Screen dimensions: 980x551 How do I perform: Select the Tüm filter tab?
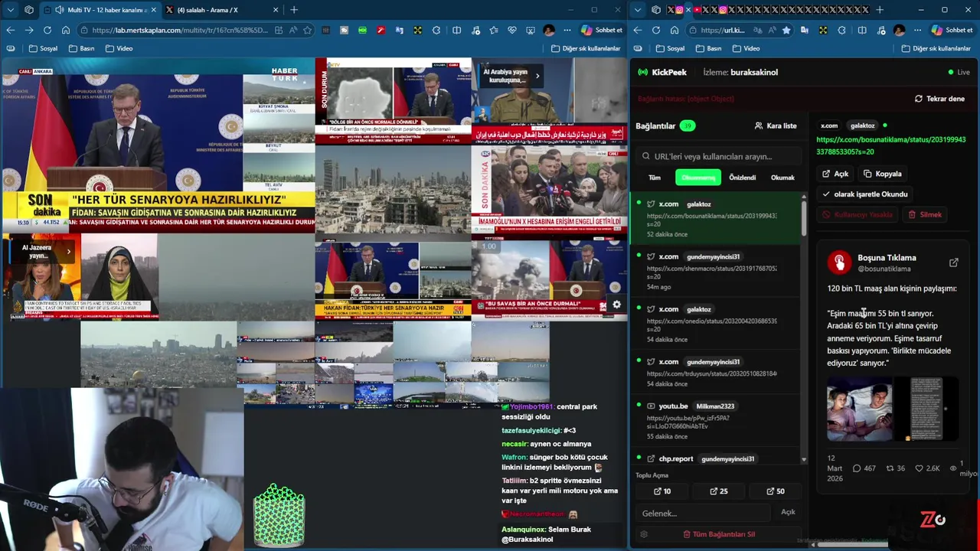tap(655, 178)
